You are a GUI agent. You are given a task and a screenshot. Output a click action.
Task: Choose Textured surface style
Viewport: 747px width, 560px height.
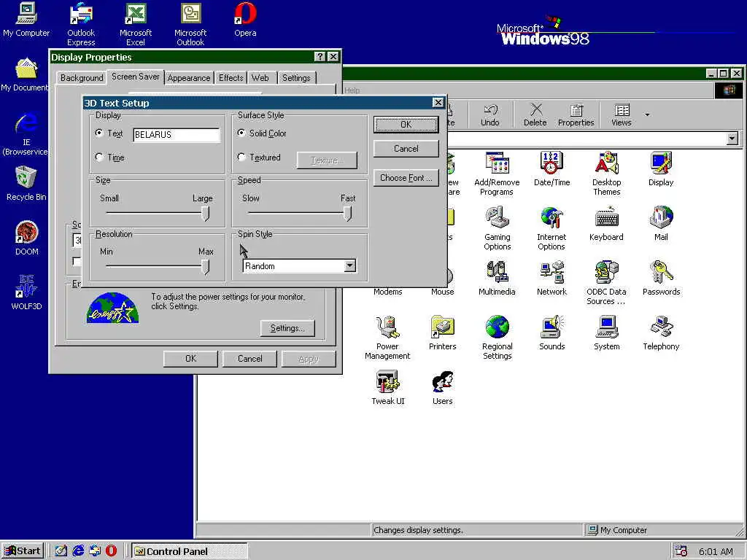click(x=241, y=157)
